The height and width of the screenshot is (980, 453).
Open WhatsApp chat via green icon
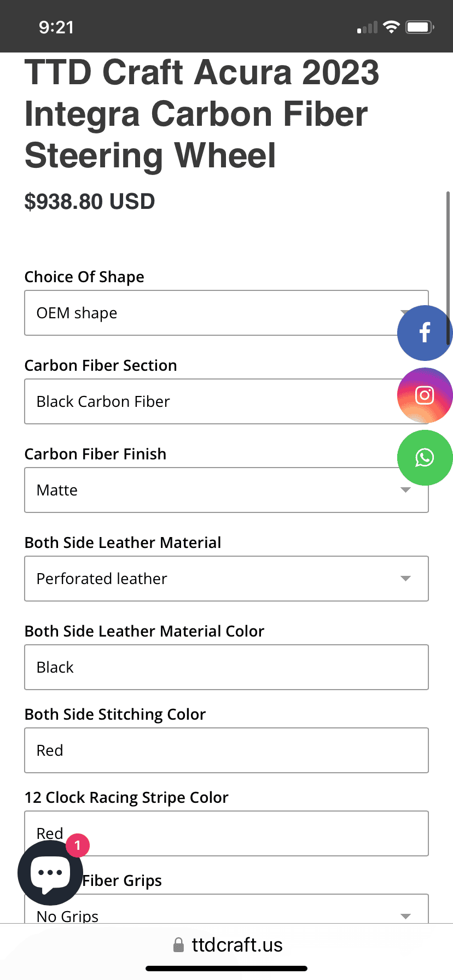(x=425, y=457)
